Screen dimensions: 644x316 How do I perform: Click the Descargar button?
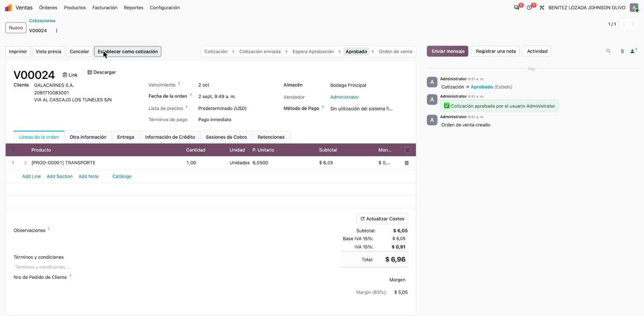(x=101, y=72)
